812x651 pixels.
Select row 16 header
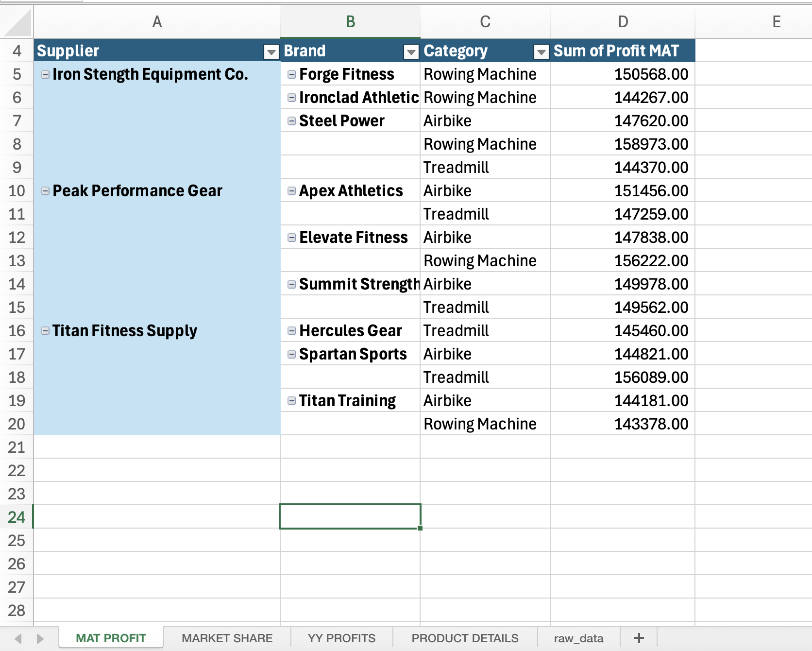coord(17,330)
